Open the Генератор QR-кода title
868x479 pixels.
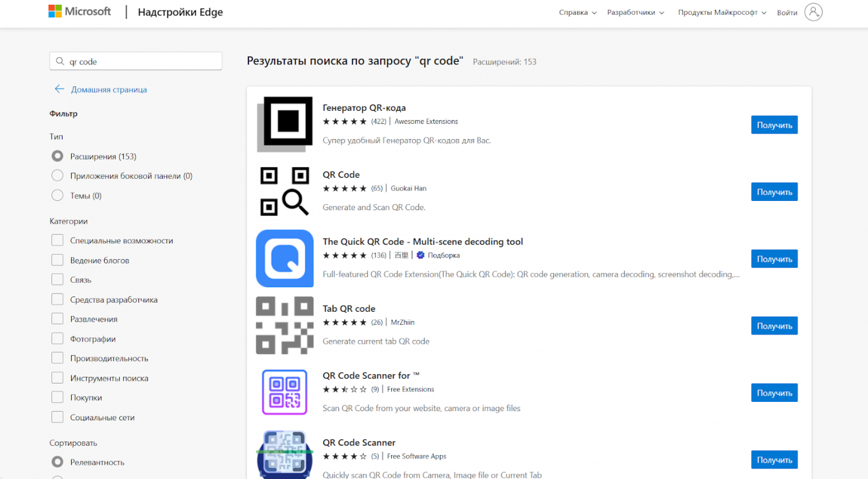[364, 108]
